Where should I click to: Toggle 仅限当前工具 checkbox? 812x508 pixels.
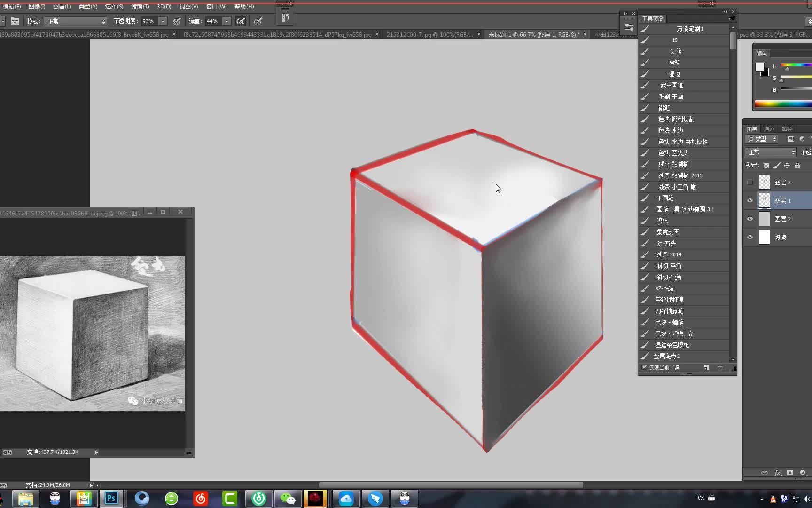coord(644,367)
